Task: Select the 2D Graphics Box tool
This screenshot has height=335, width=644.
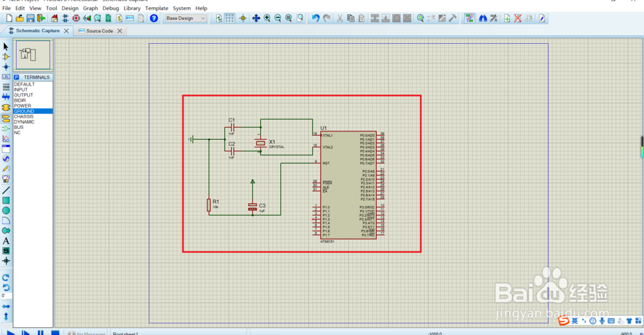Action: (6, 200)
